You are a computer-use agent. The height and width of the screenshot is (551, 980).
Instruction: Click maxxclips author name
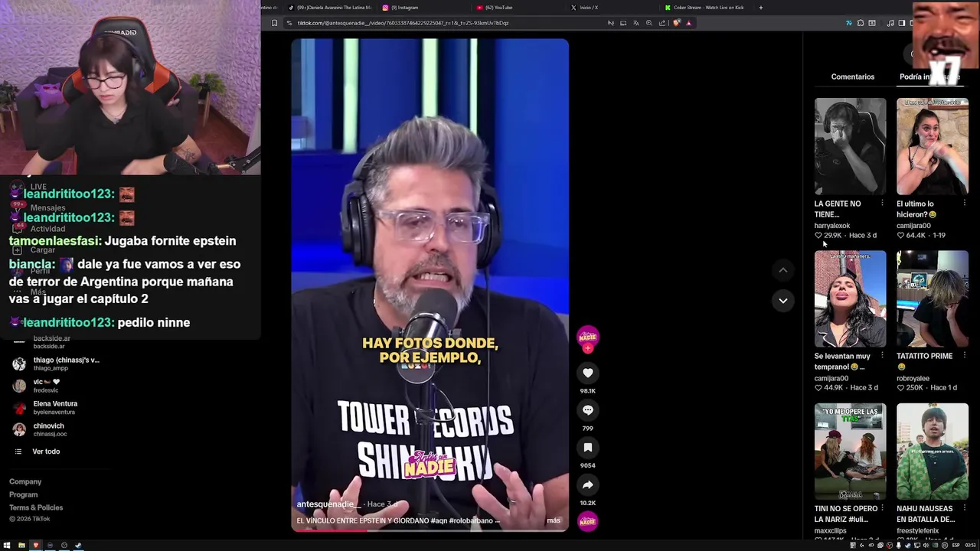click(831, 530)
